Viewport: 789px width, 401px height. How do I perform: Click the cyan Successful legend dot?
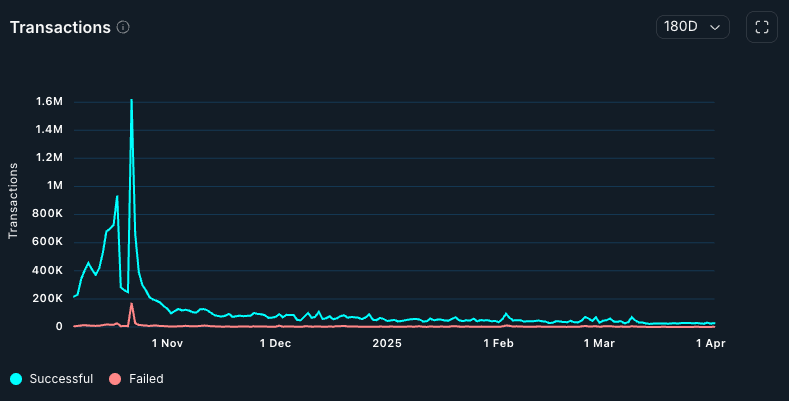[16, 379]
